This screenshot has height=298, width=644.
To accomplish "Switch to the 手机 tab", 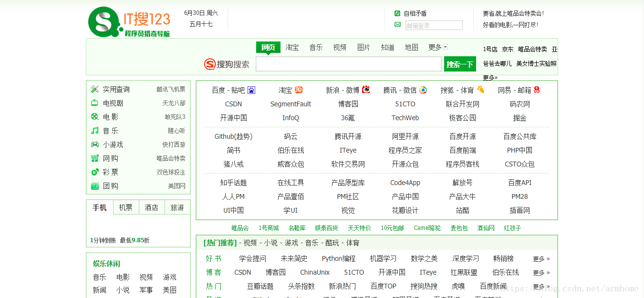I will point(100,207).
